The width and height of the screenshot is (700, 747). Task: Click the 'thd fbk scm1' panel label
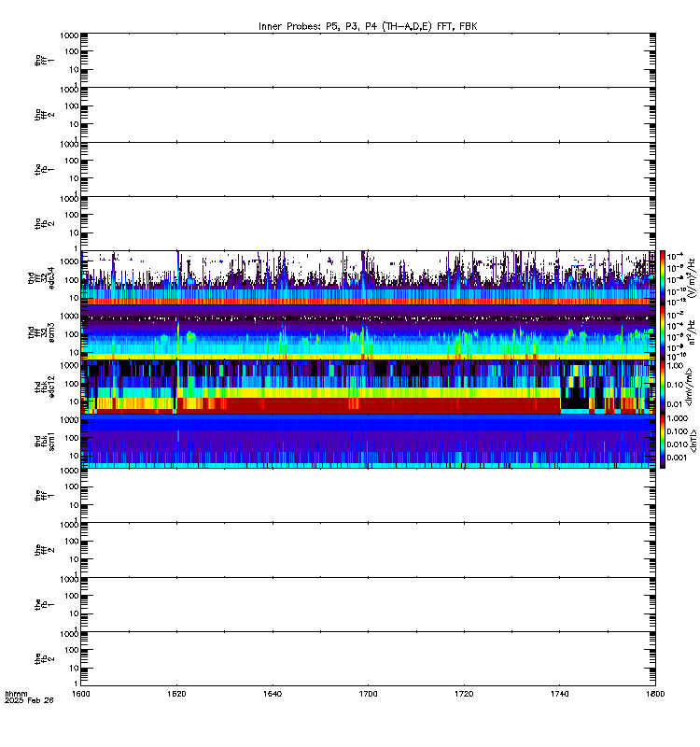45,441
